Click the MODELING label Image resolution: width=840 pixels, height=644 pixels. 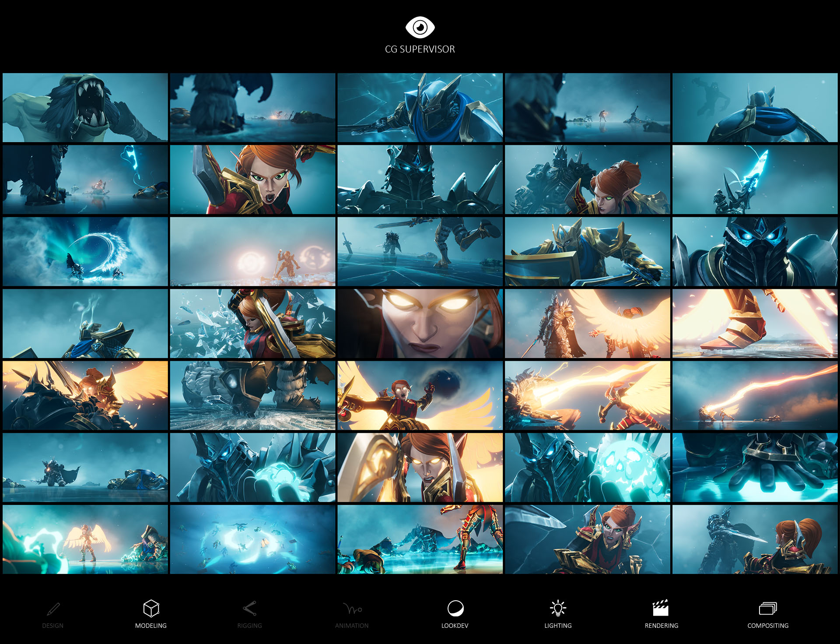151,626
